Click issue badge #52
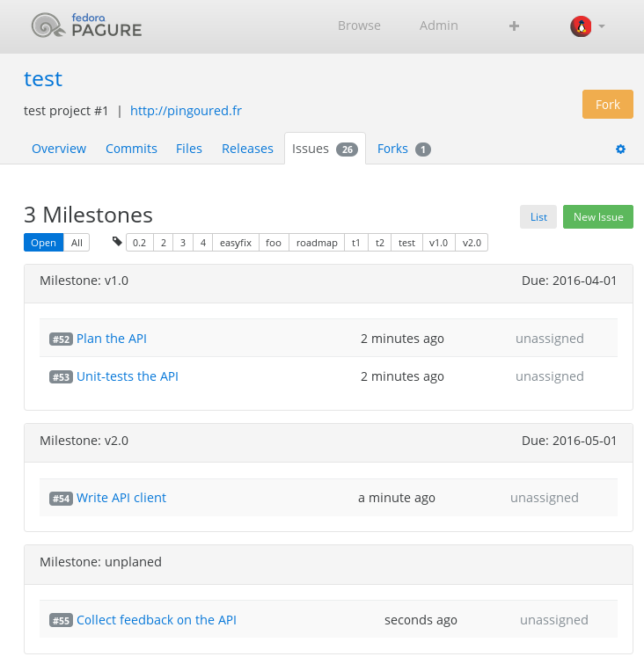 pyautogui.click(x=61, y=339)
